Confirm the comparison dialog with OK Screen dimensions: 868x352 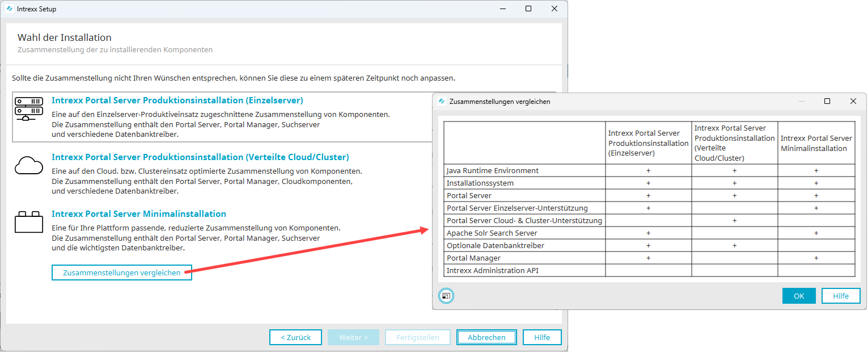click(x=799, y=296)
